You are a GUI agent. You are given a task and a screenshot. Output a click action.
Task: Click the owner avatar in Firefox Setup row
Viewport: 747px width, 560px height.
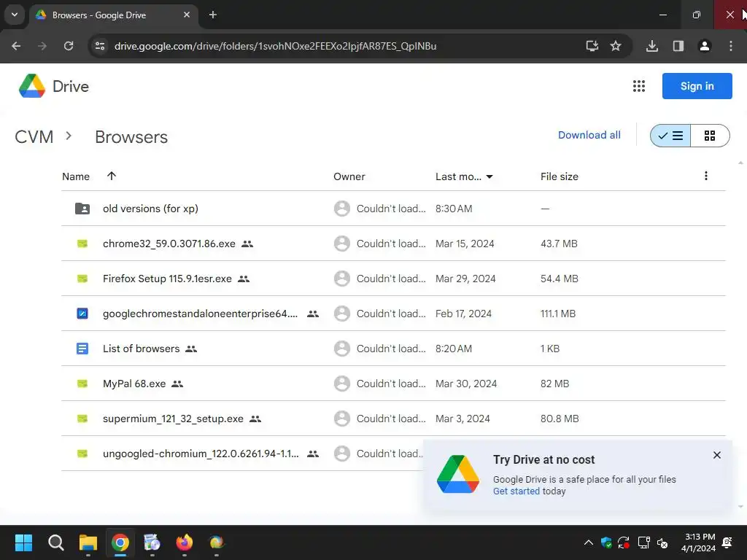(x=342, y=279)
